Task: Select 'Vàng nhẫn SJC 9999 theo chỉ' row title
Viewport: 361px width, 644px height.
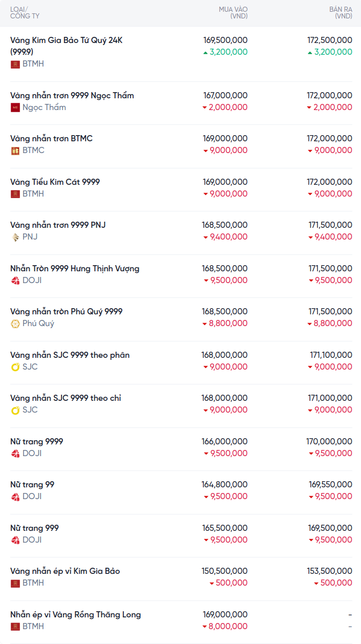Action: pos(66,398)
